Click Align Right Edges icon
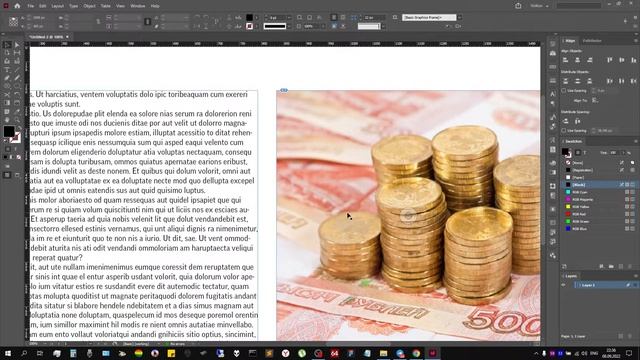The width and height of the screenshot is (640, 360). (x=589, y=60)
